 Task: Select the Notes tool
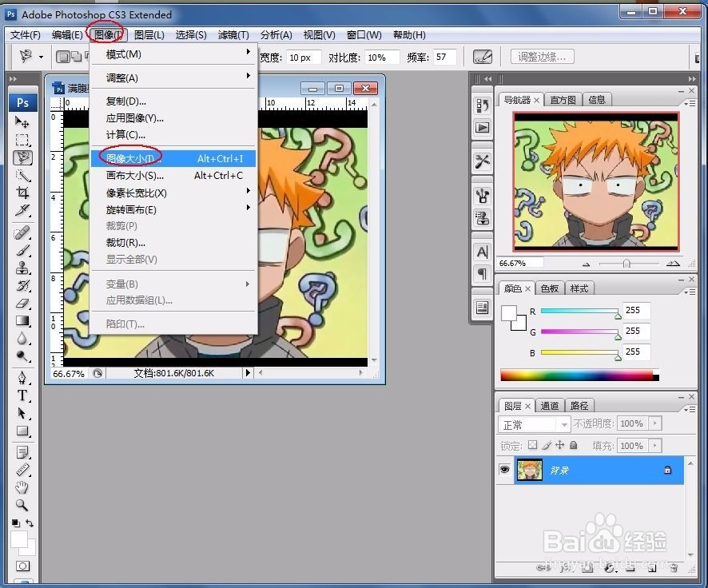click(22, 452)
